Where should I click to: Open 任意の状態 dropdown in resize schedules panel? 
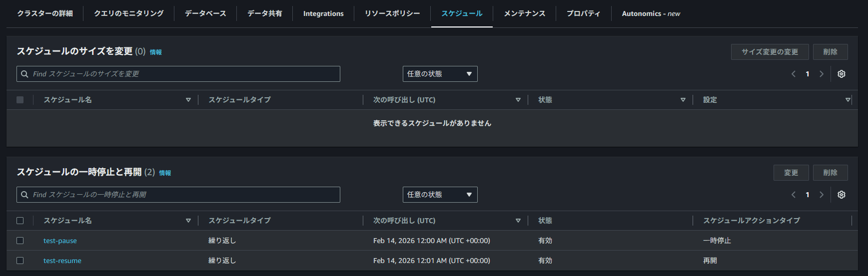pos(440,74)
